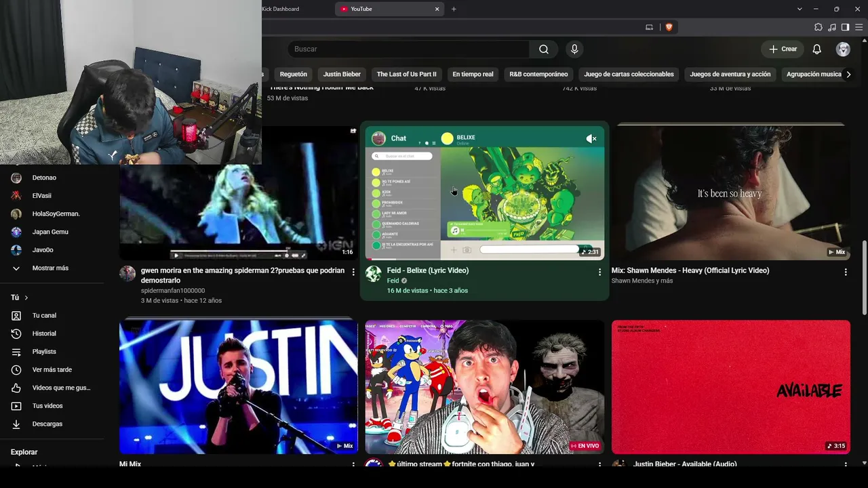The image size is (868, 488).
Task: Click the Buscar search field
Action: 410,49
